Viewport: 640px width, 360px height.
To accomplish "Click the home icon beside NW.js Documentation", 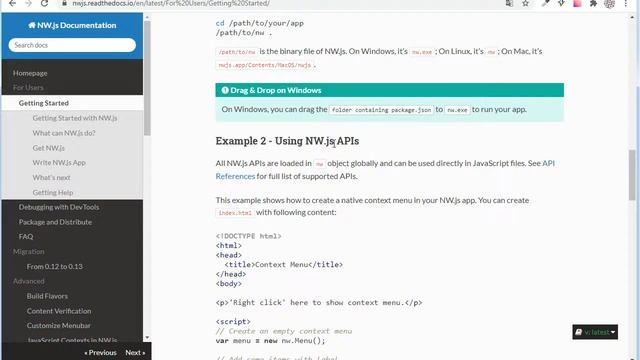I will [x=32, y=25].
